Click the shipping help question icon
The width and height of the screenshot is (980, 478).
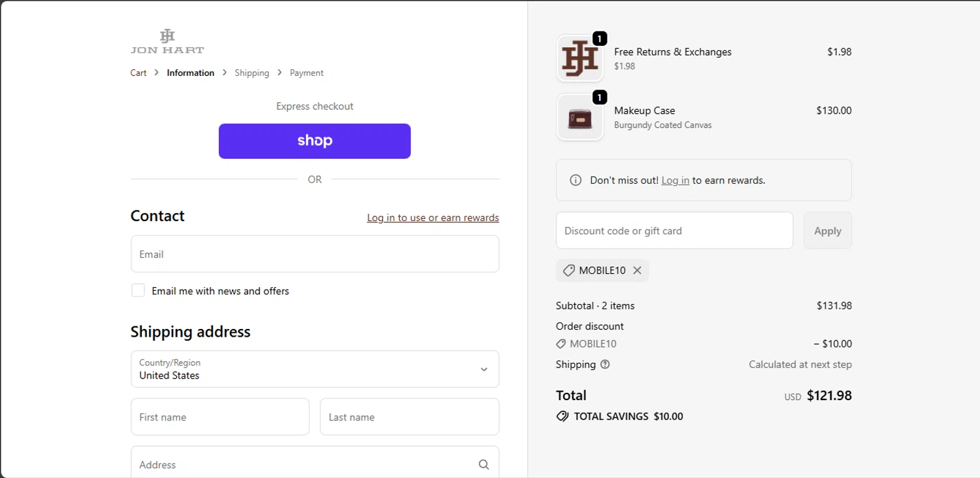[605, 364]
